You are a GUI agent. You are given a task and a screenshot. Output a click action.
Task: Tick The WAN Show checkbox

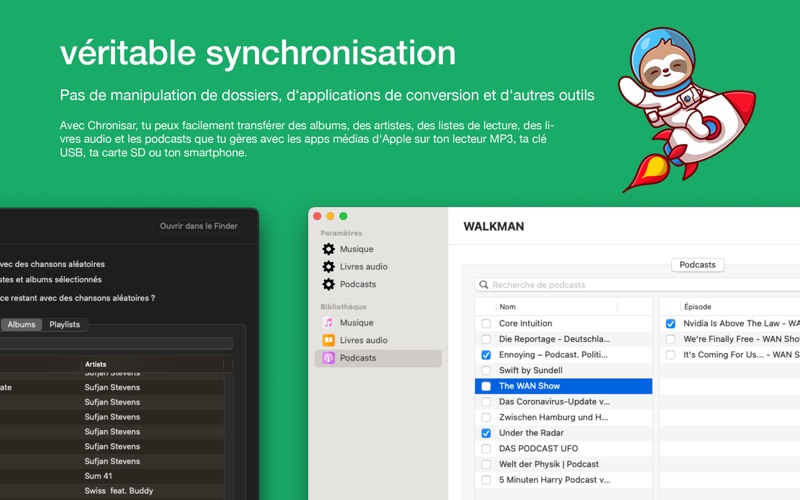(486, 386)
